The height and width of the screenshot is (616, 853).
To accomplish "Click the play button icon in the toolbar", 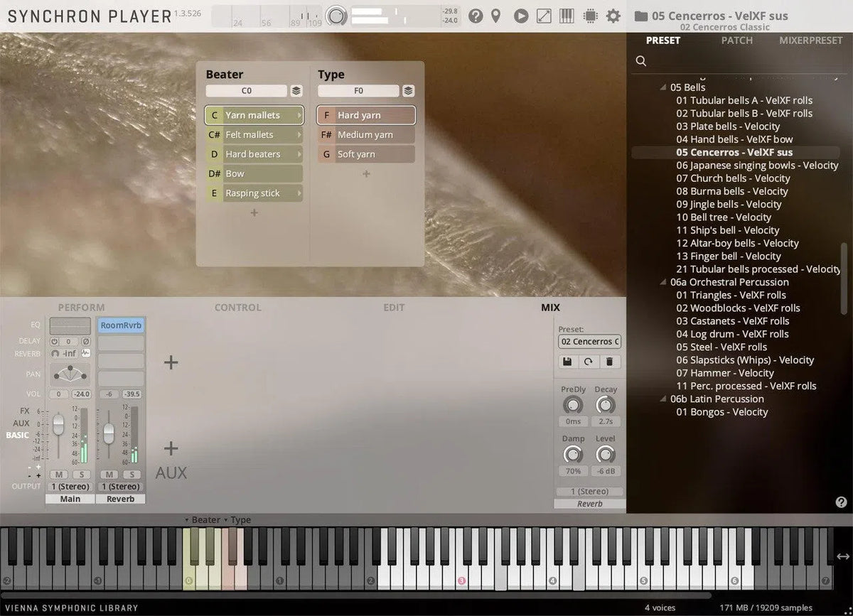I will tap(520, 15).
